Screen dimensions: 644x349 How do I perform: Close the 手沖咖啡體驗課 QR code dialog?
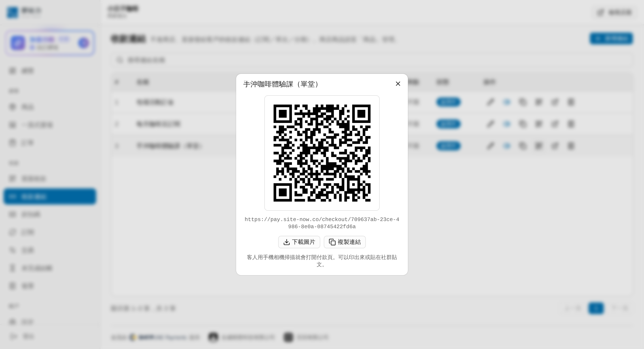(x=398, y=84)
